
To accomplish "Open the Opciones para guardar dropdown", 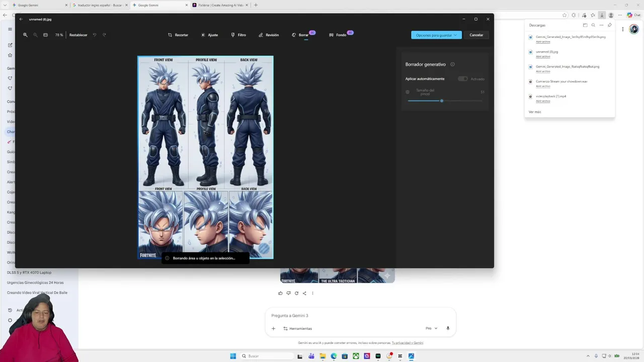I will (x=436, y=35).
